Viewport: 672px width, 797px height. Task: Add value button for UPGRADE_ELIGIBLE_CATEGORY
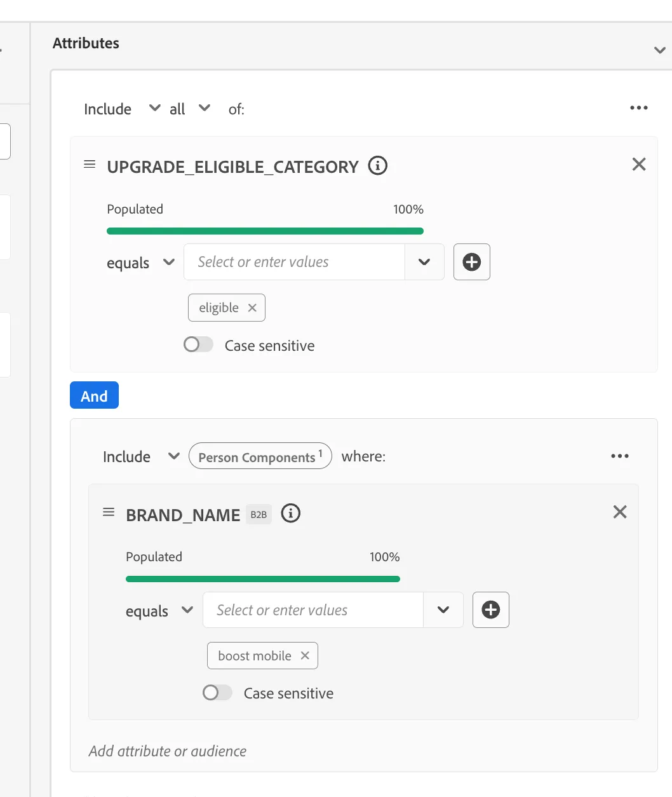472,262
